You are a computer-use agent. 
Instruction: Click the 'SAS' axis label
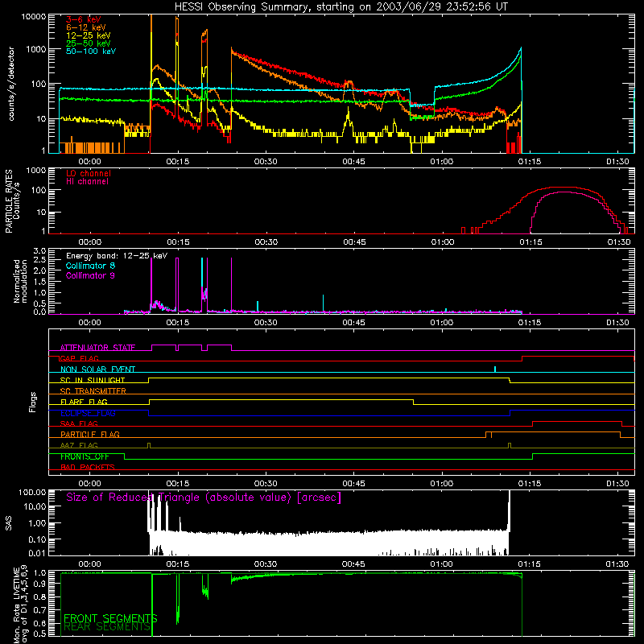8,522
